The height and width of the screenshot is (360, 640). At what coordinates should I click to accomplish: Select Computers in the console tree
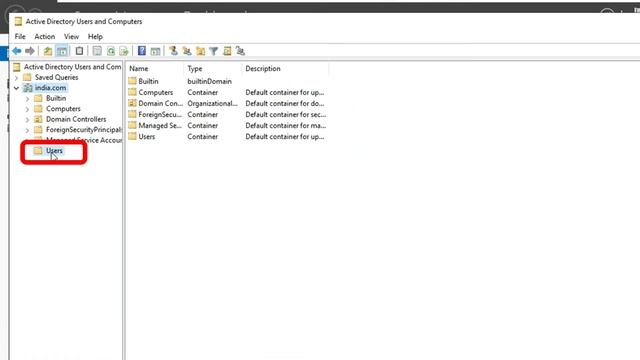(63, 109)
